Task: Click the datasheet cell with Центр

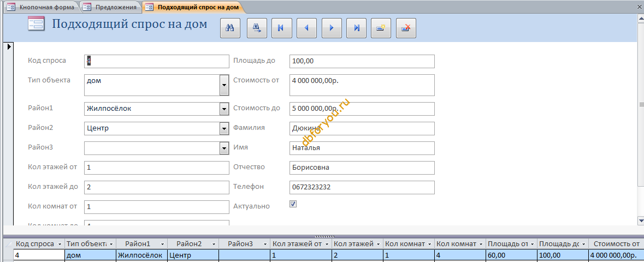Action: [x=193, y=255]
